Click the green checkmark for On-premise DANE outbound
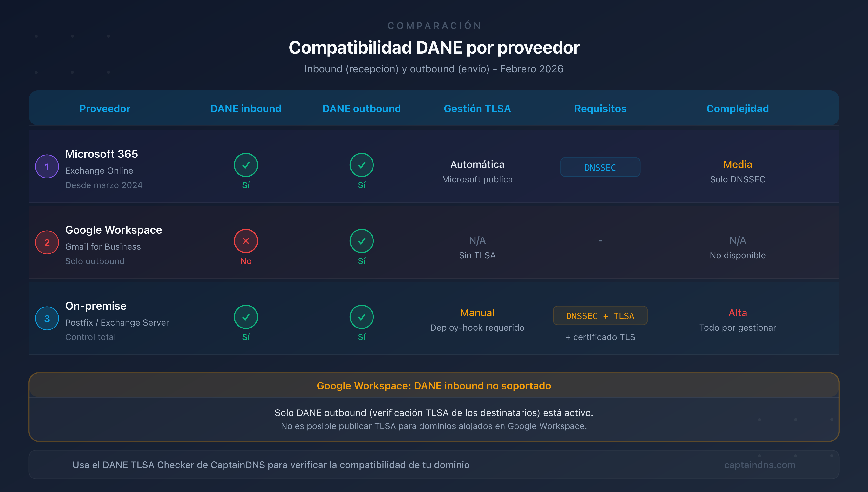This screenshot has height=492, width=868. [361, 317]
